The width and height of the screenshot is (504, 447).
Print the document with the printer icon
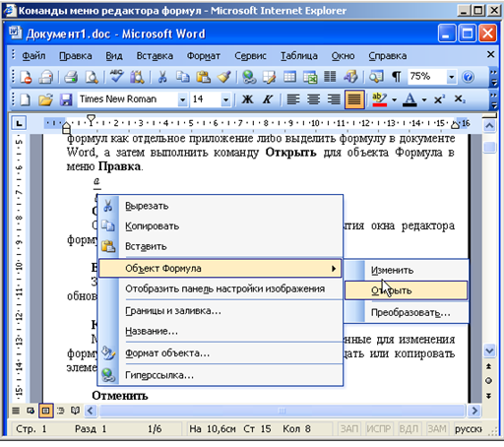coord(71,77)
